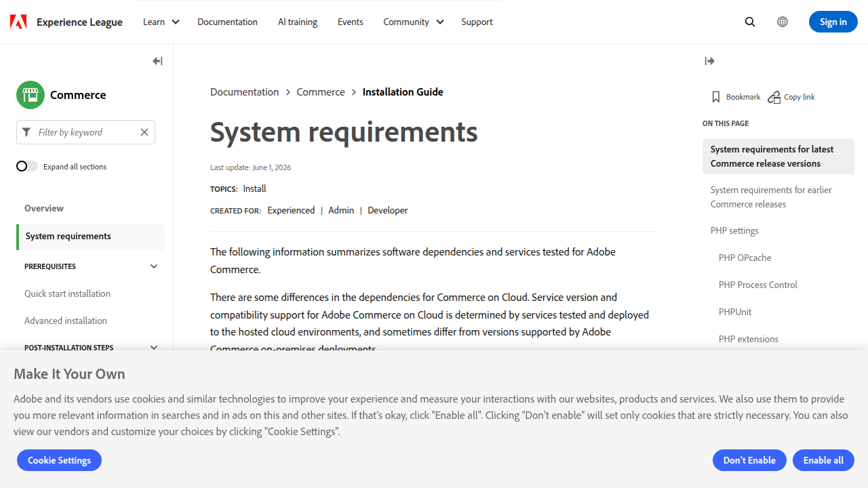Open AI training in the top menu
Screen dimensions: 868x488
(298, 22)
